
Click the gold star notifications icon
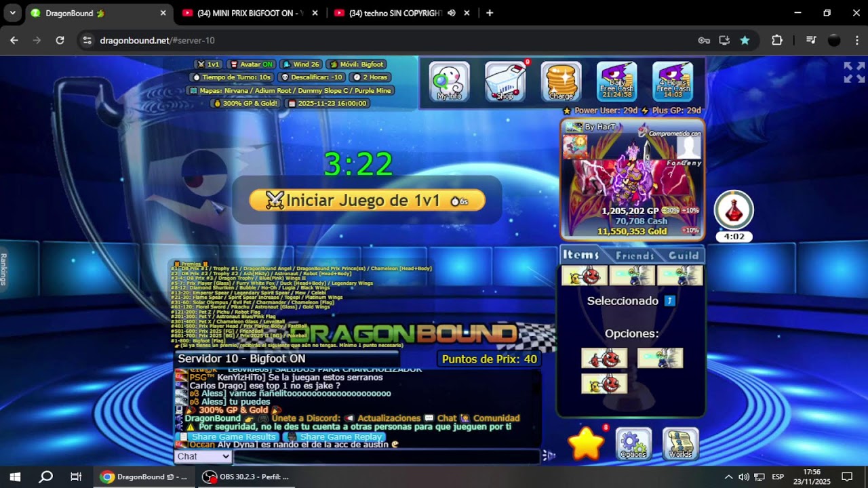pos(586,444)
